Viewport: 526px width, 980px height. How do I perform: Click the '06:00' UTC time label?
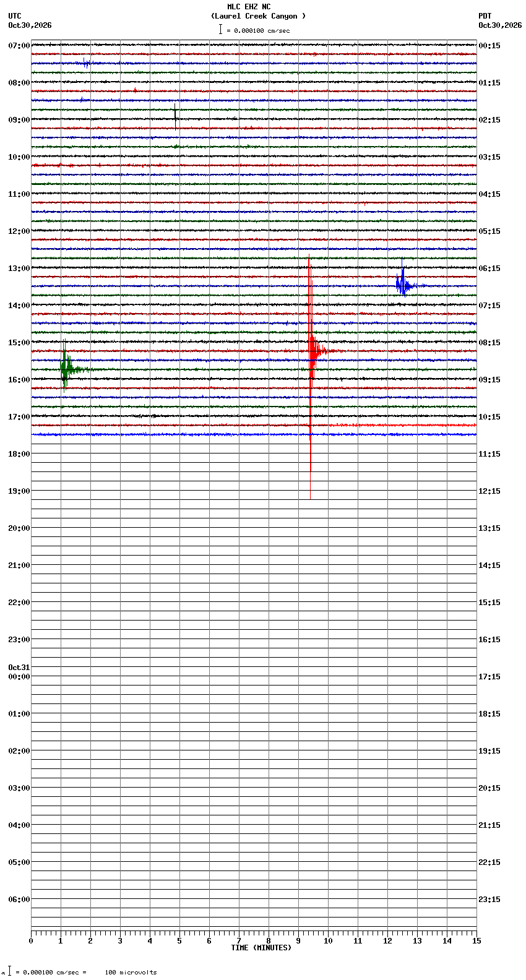19,900
